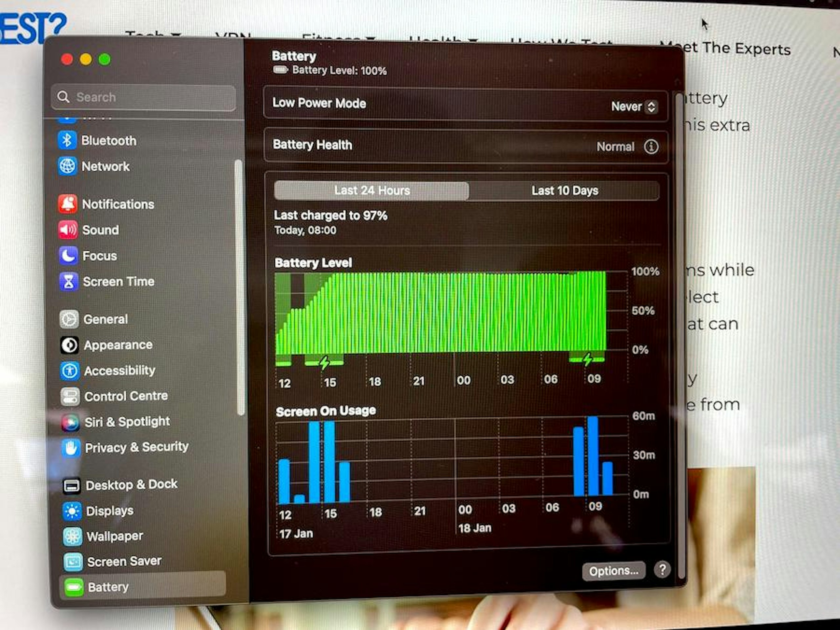This screenshot has width=840, height=630.
Task: Click the Bluetooth icon in sidebar
Action: (67, 140)
